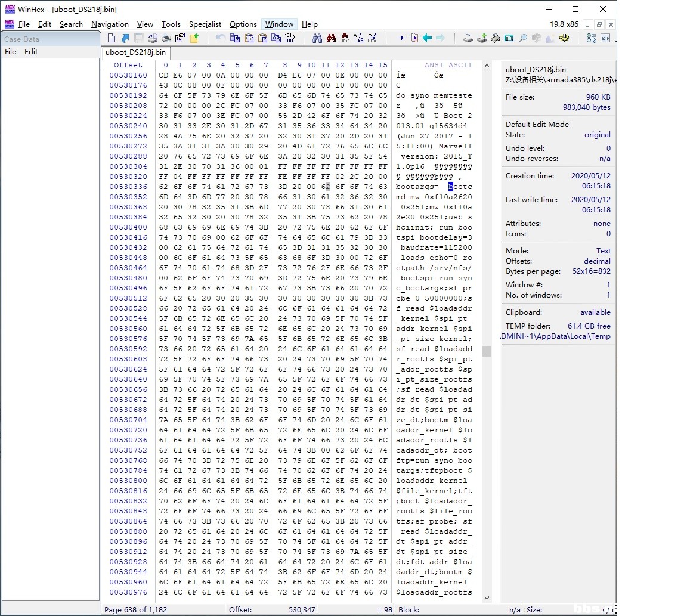This screenshot has width=687, height=616.
Task: Click the rightmost toolbar icon showing two columns
Action: pos(605,39)
